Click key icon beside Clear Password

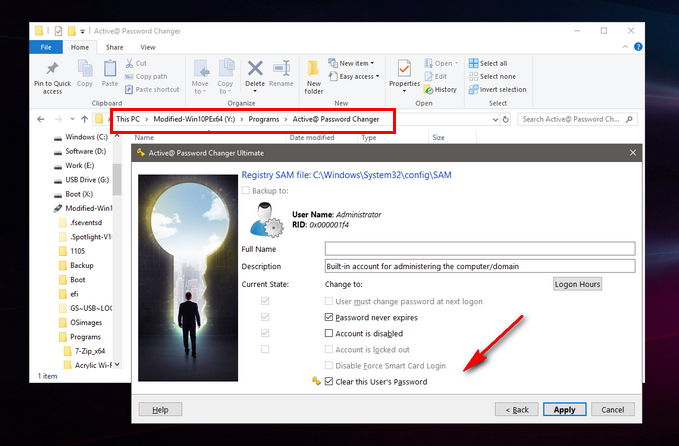(x=317, y=381)
